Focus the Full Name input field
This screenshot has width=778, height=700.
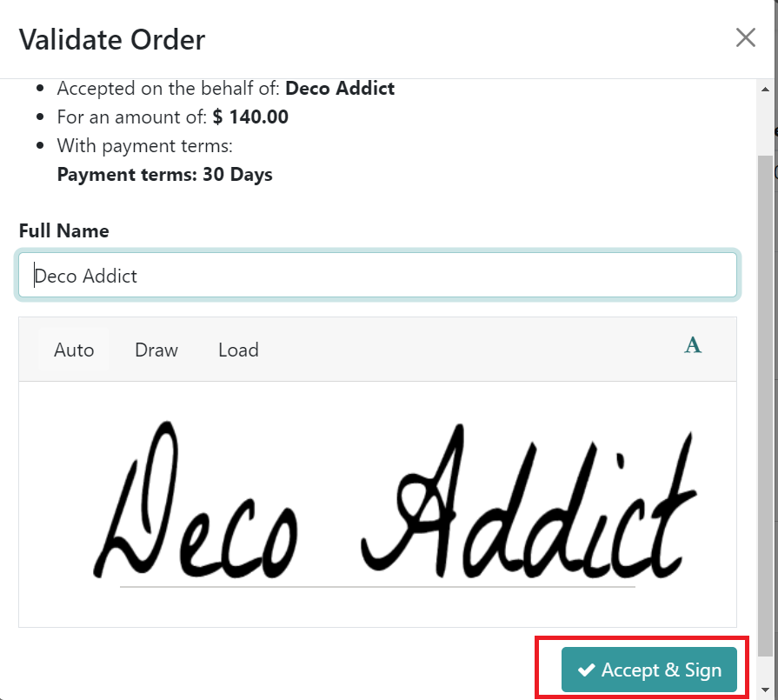coord(377,275)
